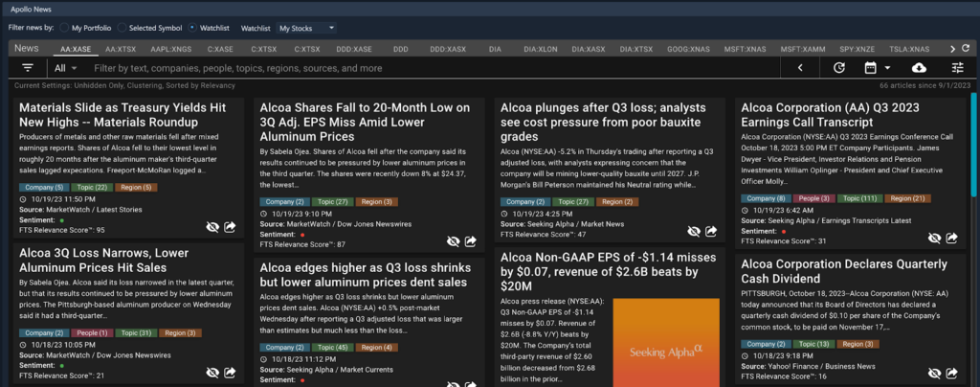
Task: Click Topic (45) tag on Alcoa edges higher card
Action: click(332, 347)
